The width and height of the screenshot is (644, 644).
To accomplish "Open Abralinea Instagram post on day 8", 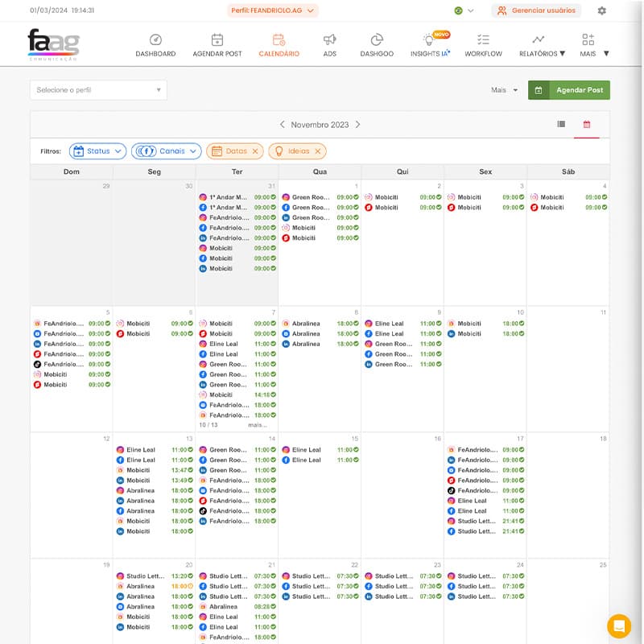I will click(320, 324).
